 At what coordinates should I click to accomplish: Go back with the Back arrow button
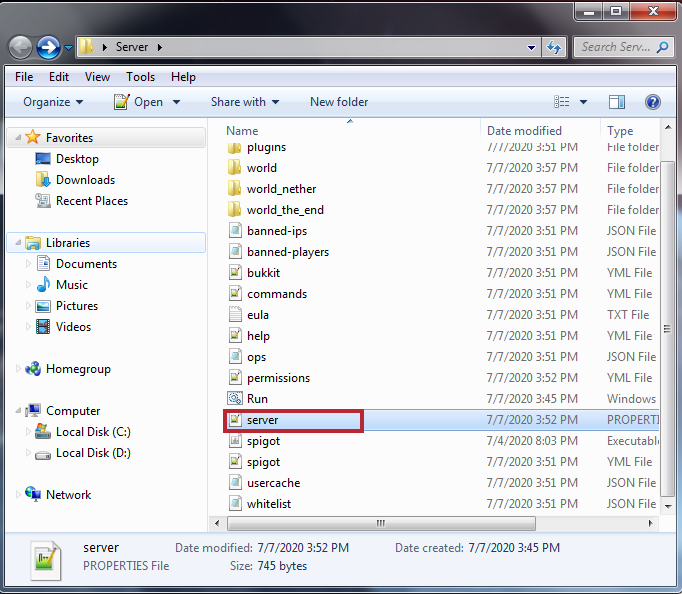[20, 47]
